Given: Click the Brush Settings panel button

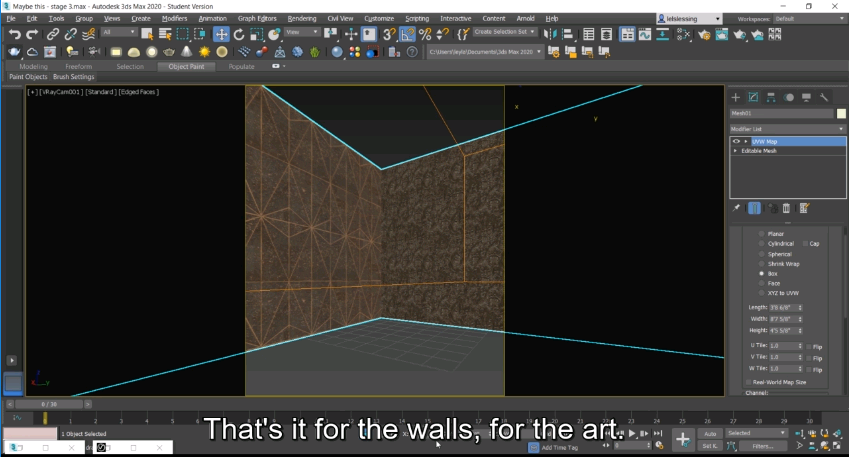Looking at the screenshot, I should pyautogui.click(x=74, y=77).
